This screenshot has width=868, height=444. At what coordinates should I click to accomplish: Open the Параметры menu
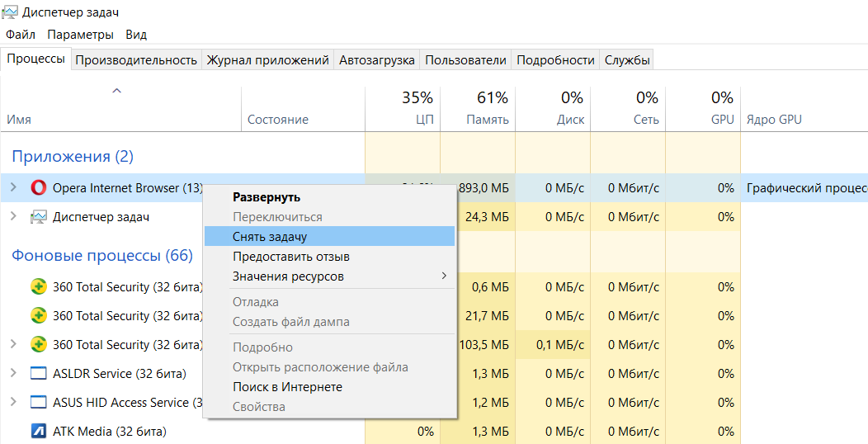coord(80,35)
